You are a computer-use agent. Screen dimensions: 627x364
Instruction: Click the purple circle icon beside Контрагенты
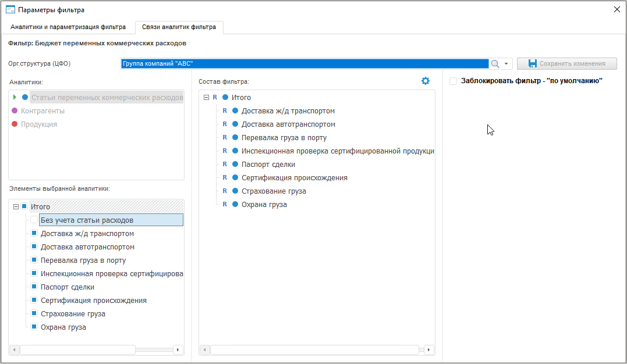(15, 110)
